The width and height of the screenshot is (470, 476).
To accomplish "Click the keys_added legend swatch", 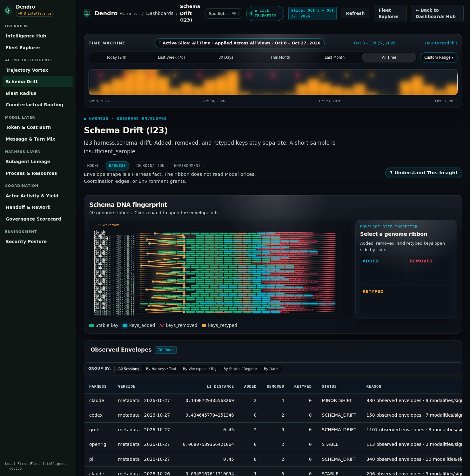I will [125, 326].
